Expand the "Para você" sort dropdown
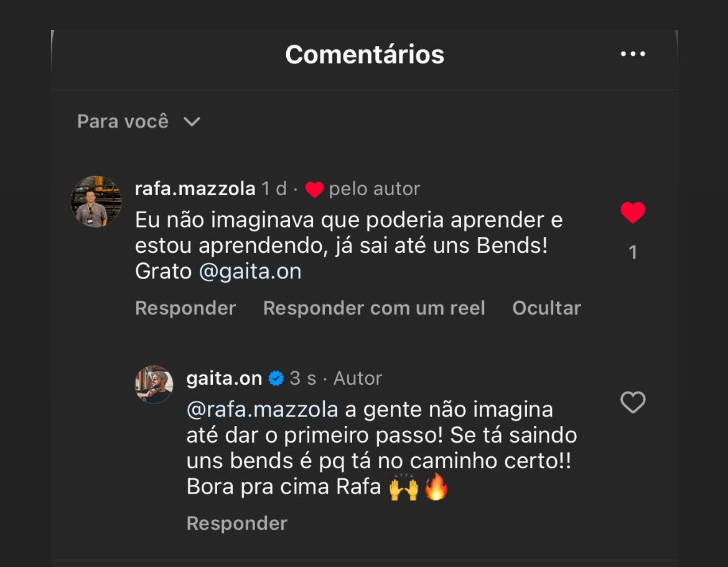The image size is (728, 567). point(123,121)
